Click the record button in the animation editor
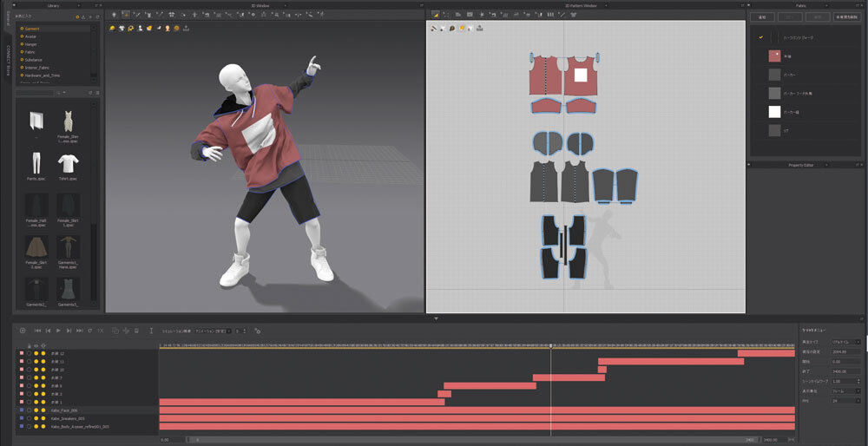This screenshot has width=868, height=446. pos(23,331)
